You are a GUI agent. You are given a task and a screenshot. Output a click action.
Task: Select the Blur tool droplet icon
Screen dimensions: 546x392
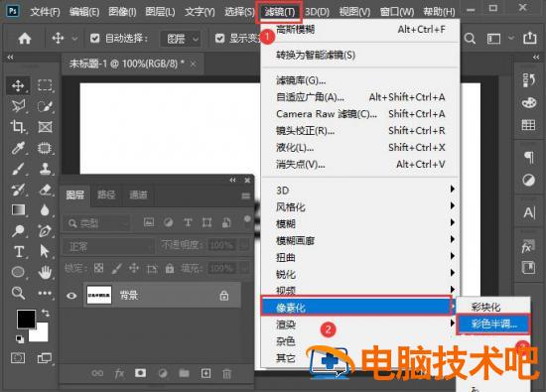coord(45,210)
